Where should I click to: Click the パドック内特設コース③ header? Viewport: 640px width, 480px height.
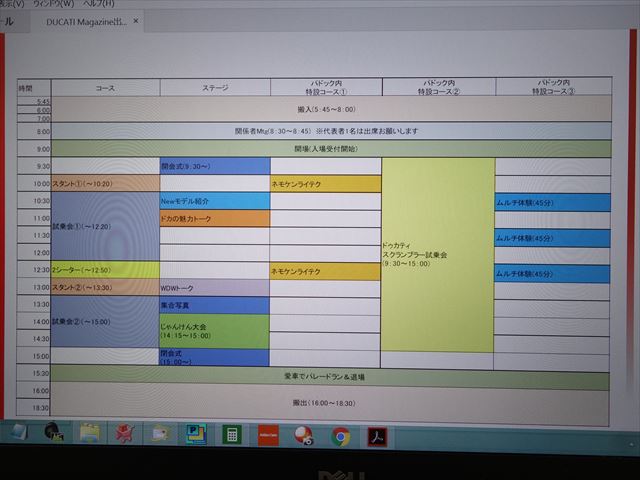(x=553, y=87)
